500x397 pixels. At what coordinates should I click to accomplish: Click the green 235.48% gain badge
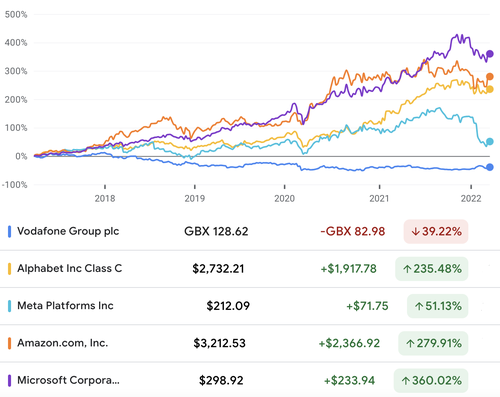pyautogui.click(x=432, y=269)
